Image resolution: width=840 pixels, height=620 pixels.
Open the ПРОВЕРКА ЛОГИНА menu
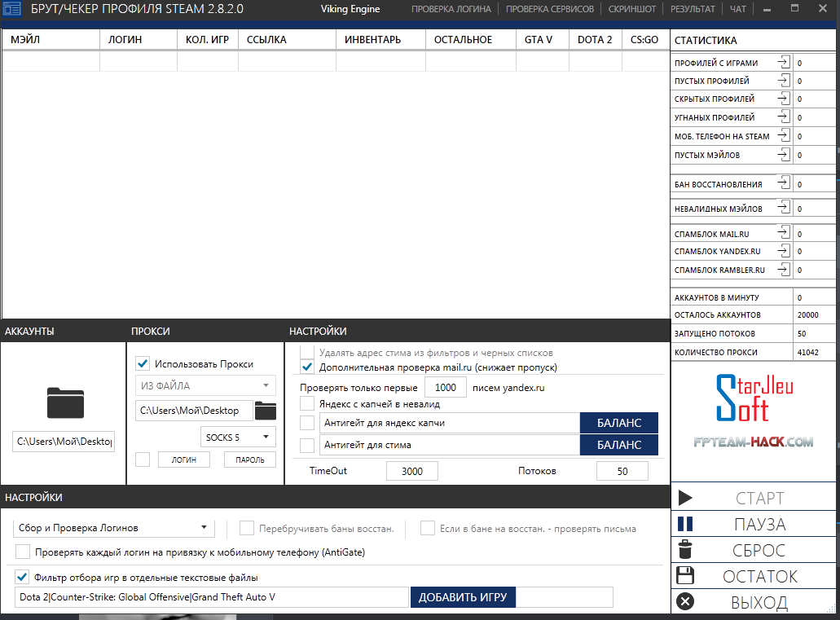click(451, 9)
